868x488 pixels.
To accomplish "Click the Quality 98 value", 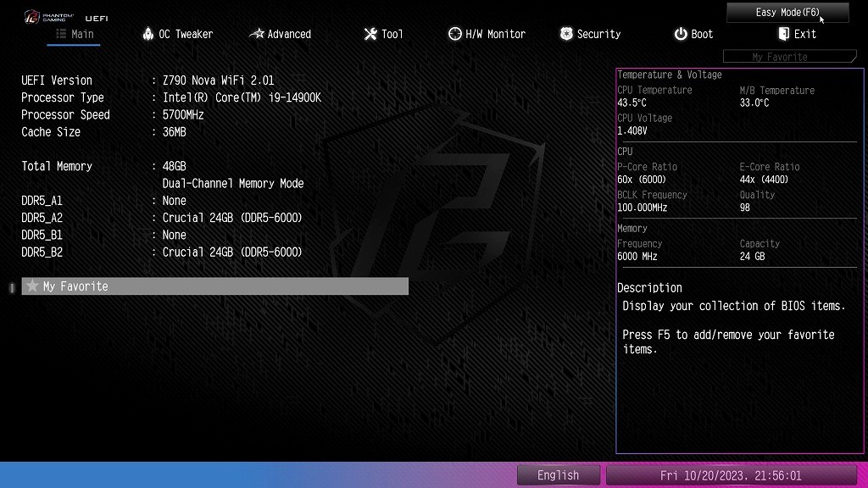I will click(x=744, y=208).
